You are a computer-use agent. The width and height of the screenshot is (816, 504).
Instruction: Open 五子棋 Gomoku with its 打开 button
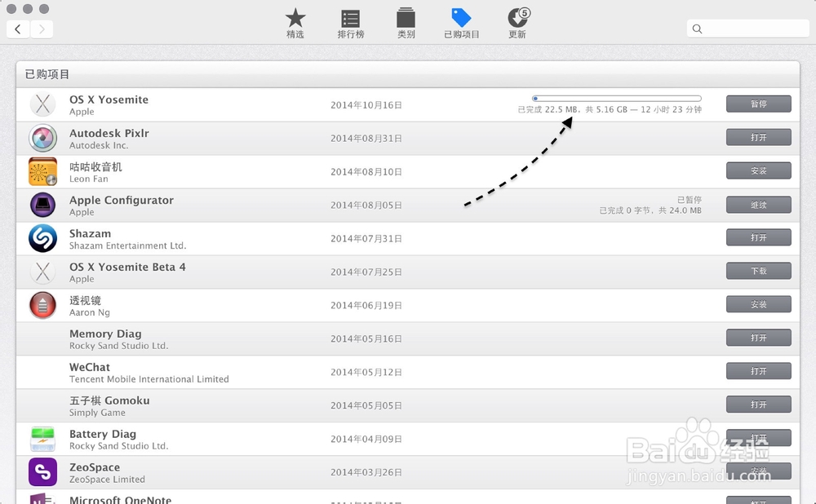click(758, 405)
